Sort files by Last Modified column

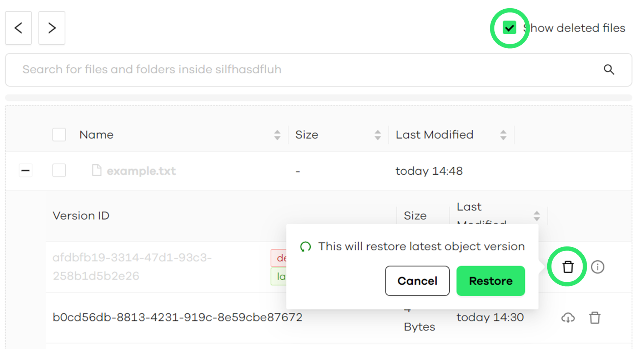pyautogui.click(x=503, y=135)
